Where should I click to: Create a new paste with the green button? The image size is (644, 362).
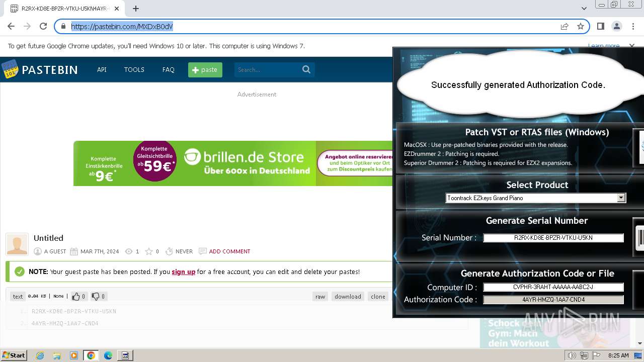coord(205,70)
